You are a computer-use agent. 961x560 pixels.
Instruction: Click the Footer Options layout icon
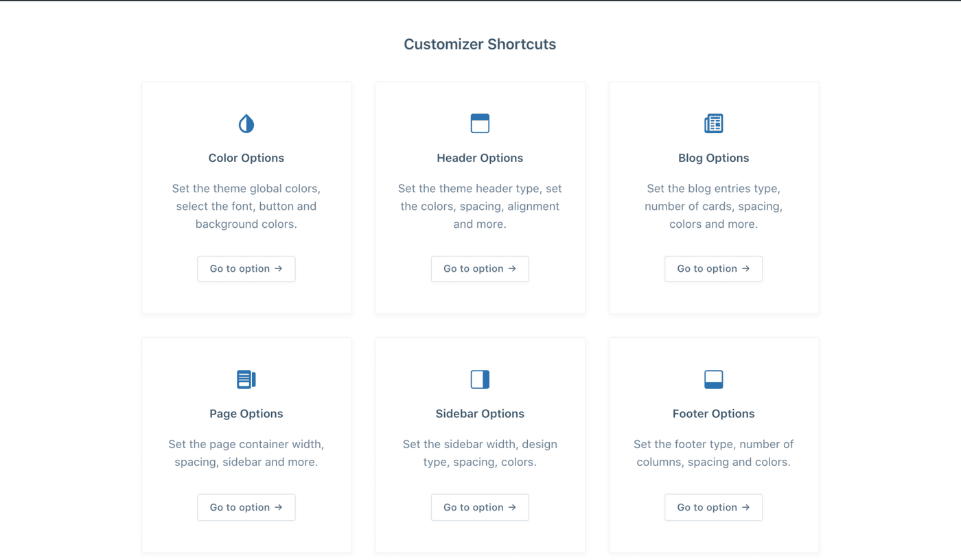click(x=713, y=379)
